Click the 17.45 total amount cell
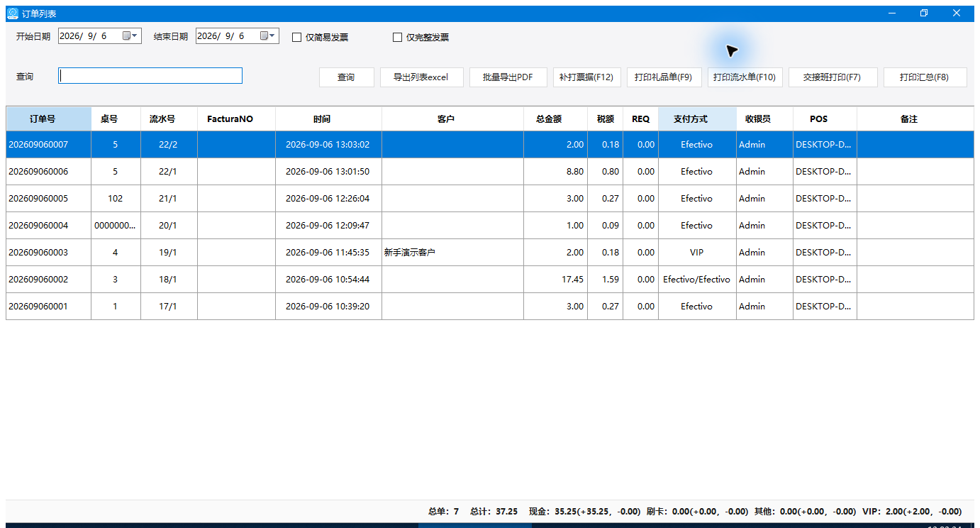Viewport: 980px width, 528px height. coord(556,280)
